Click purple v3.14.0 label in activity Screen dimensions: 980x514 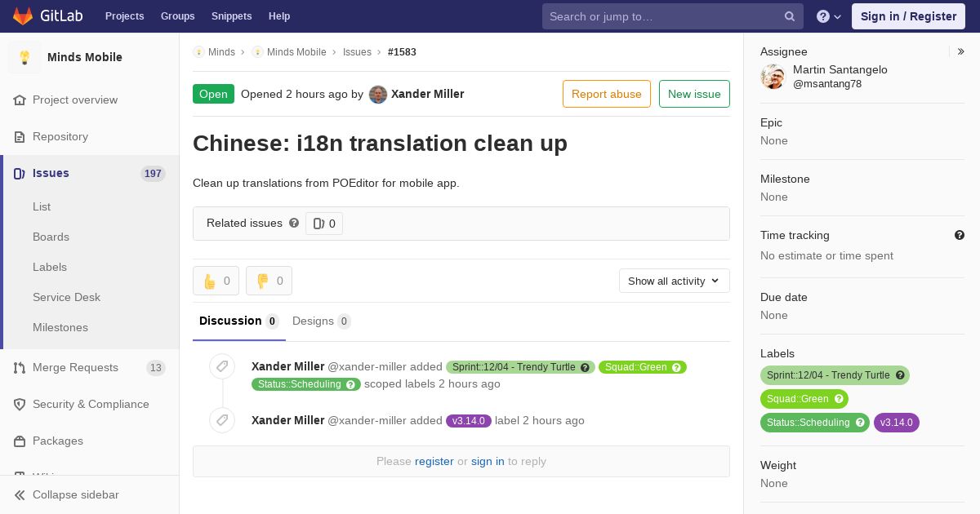[x=469, y=421]
